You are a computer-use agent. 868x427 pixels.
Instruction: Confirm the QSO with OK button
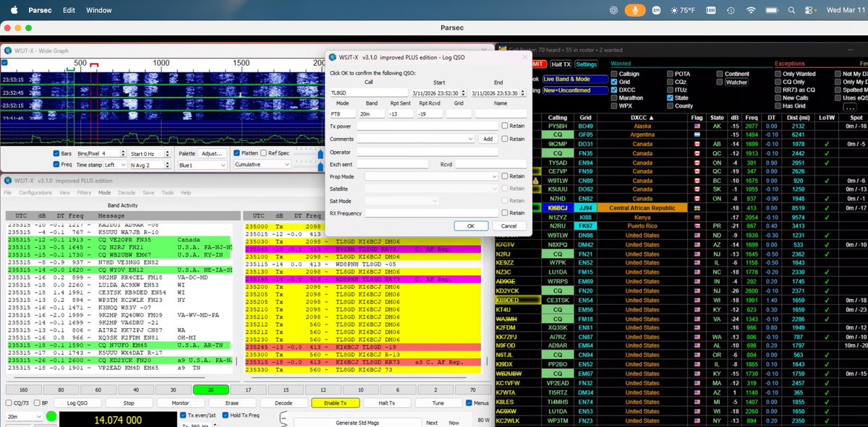click(470, 226)
